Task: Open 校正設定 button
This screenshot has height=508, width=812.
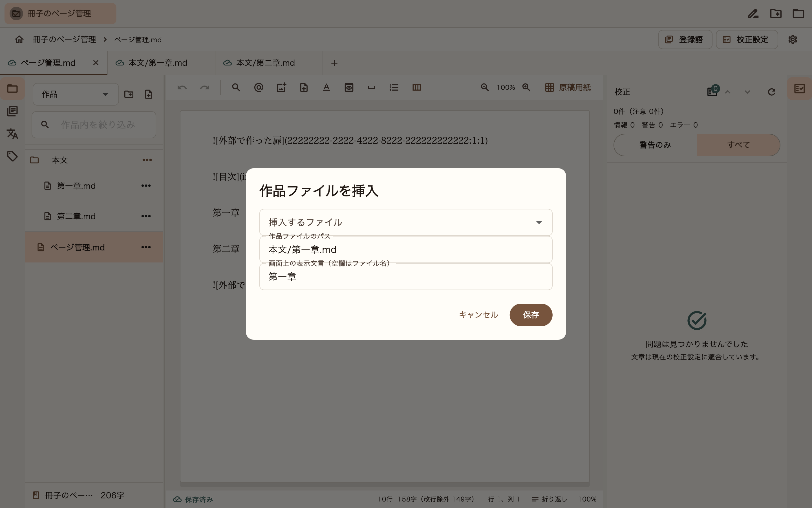Action: click(747, 40)
